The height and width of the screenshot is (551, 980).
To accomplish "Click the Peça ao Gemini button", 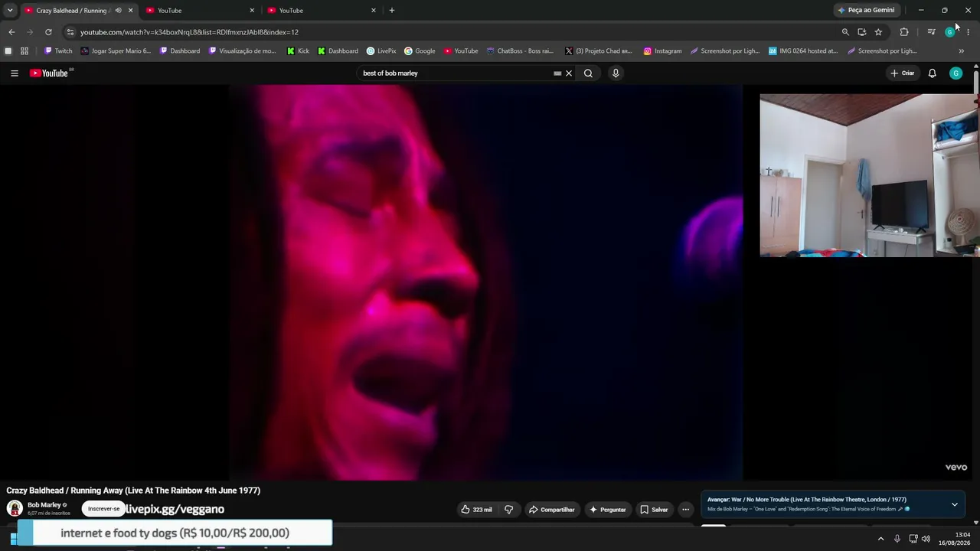I will [866, 11].
